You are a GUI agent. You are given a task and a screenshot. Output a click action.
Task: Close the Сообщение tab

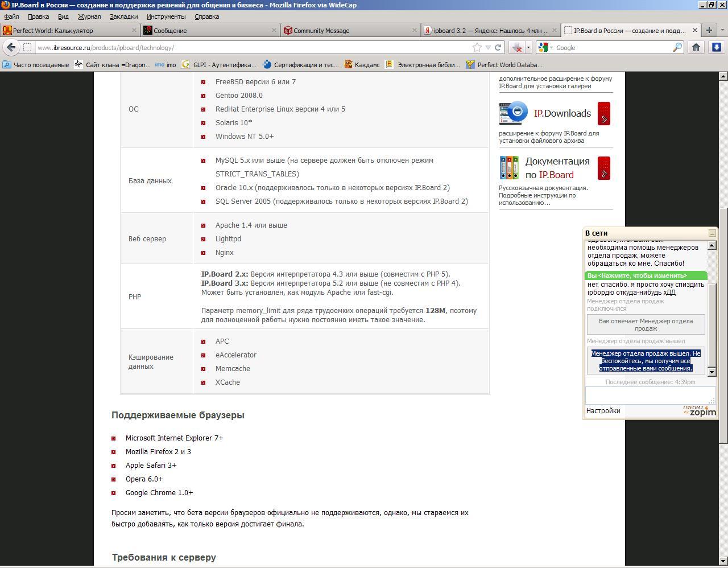274,30
